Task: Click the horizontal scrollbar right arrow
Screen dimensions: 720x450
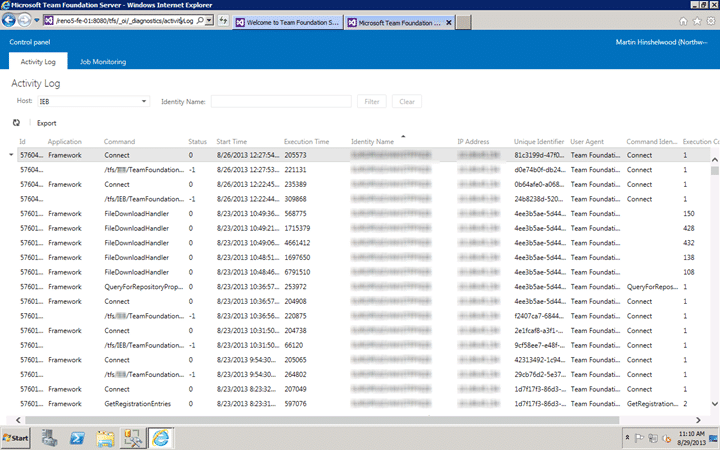Action: (x=698, y=420)
